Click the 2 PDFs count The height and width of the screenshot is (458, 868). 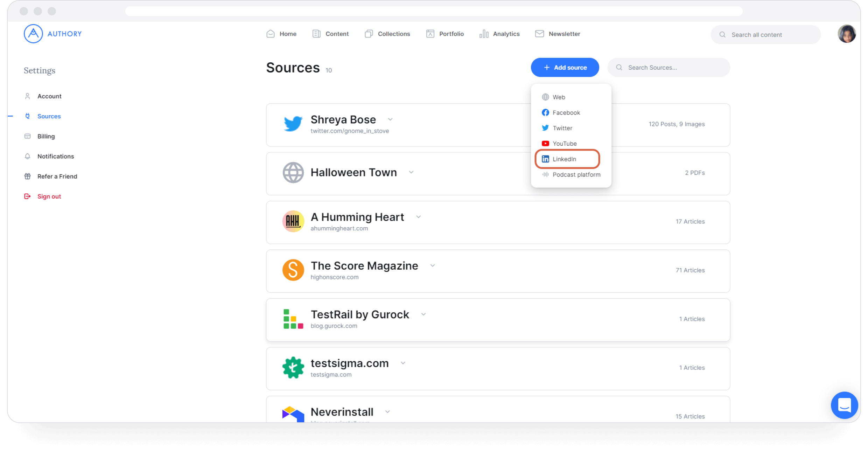[x=695, y=173]
